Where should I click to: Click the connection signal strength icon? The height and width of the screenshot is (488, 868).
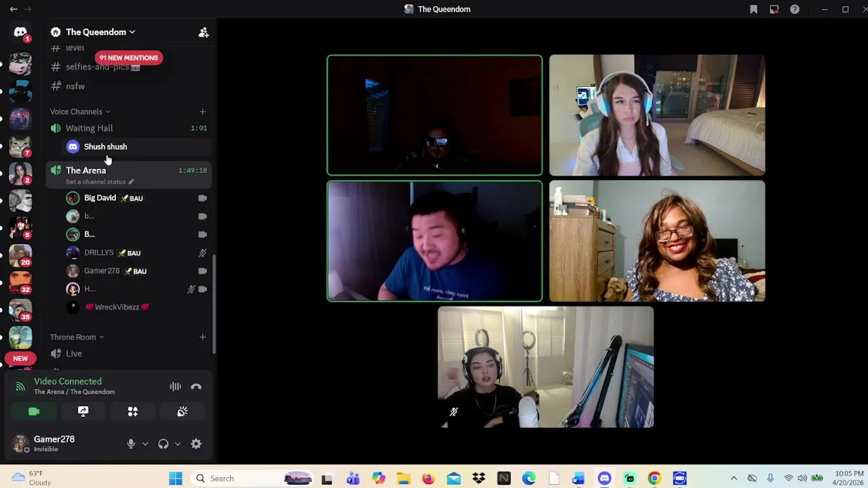(20, 386)
